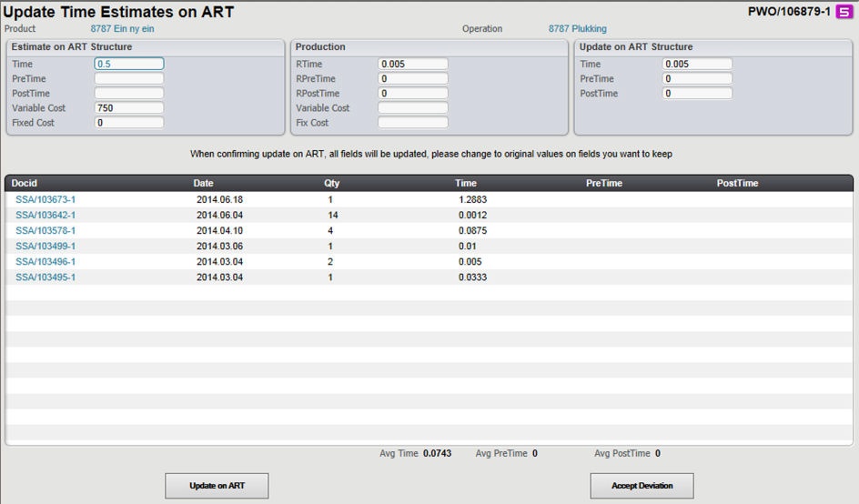Focus the Estimate Time field showing 0.5

click(x=129, y=64)
